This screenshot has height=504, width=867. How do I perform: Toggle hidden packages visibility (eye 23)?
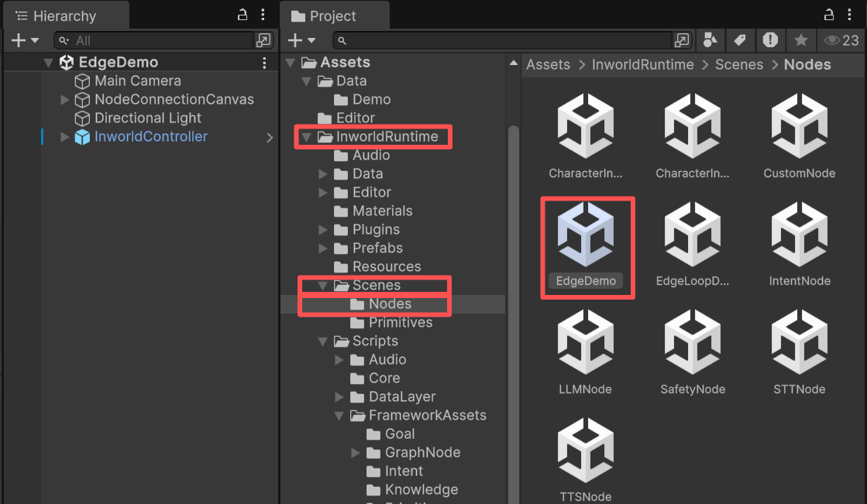click(x=841, y=40)
